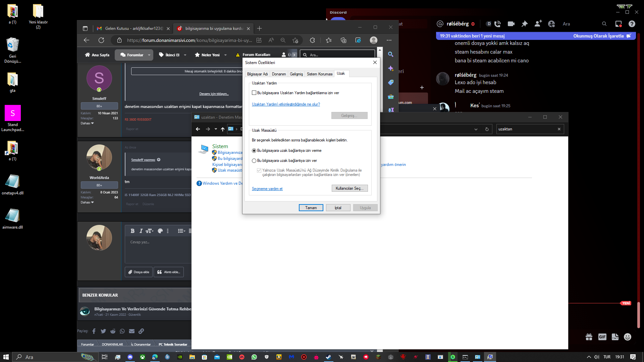Open Edge settings three-dots menu
This screenshot has width=644, height=362.
(x=389, y=40)
